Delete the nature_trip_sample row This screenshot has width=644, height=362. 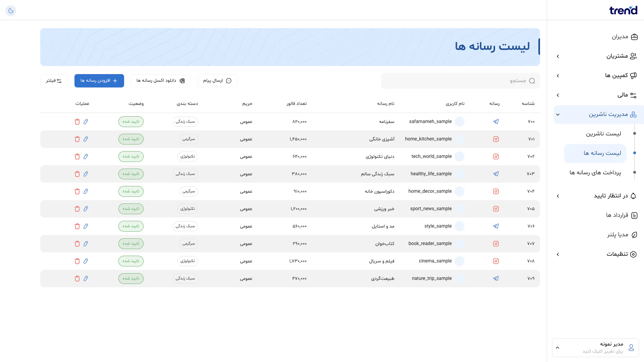77,279
